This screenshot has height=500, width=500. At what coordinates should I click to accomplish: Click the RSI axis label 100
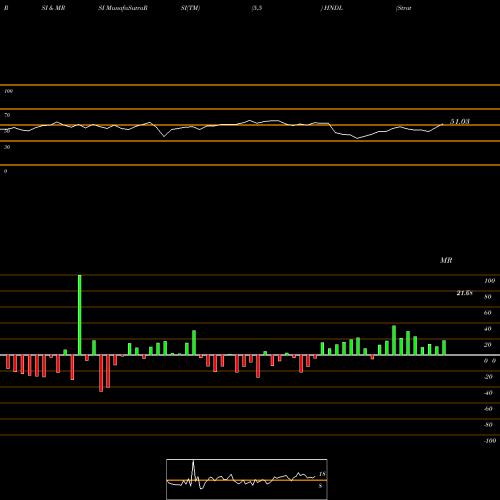click(x=8, y=91)
